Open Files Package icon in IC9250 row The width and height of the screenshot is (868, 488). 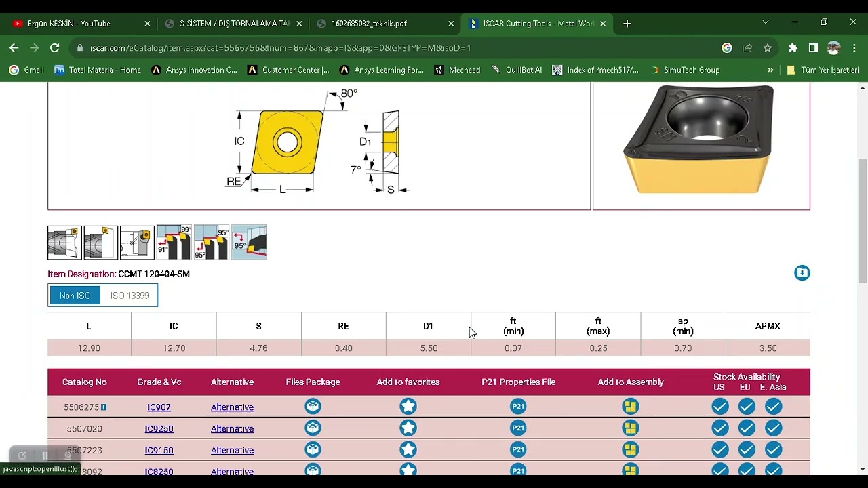[313, 428]
